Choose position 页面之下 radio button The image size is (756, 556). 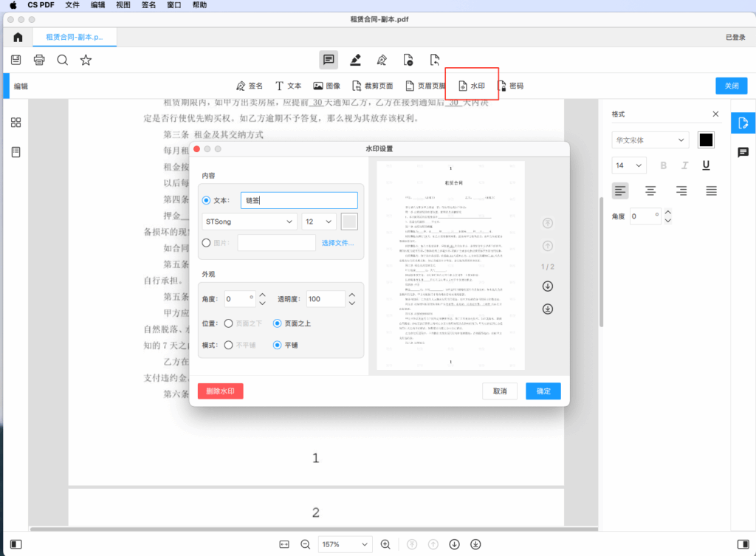point(229,323)
